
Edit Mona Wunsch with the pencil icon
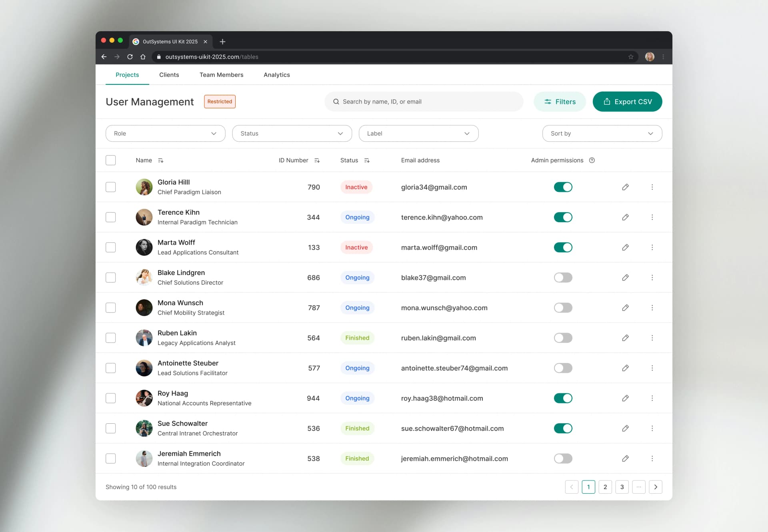(626, 308)
